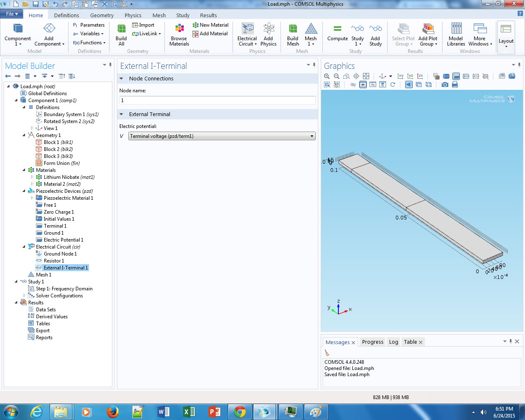Toggle scene light in Graphics toolbar
The height and width of the screenshot is (420, 525).
tap(409, 84)
